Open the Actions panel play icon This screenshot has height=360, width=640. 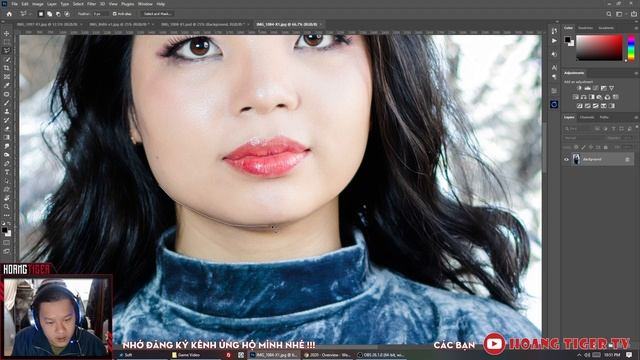click(x=554, y=41)
